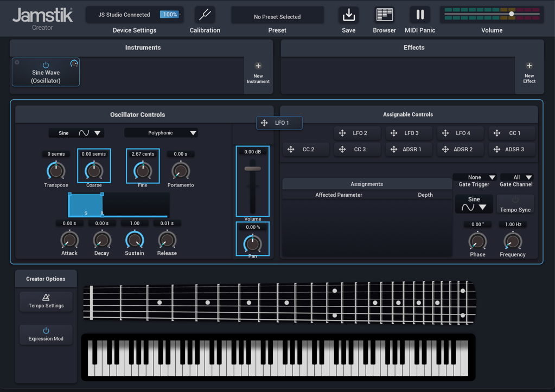Click the sine waveform icon in Oscillator Controls
The width and height of the screenshot is (555, 392).
[x=84, y=133]
